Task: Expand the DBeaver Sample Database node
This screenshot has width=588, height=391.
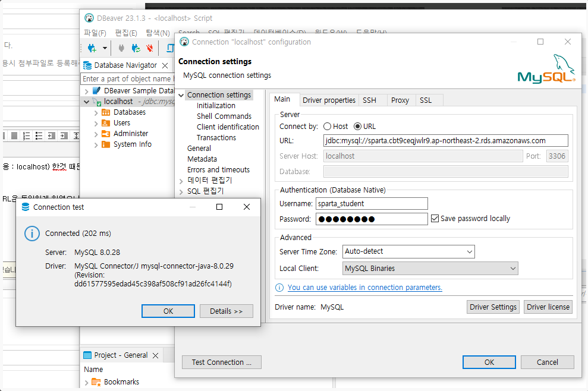Action: 87,91
